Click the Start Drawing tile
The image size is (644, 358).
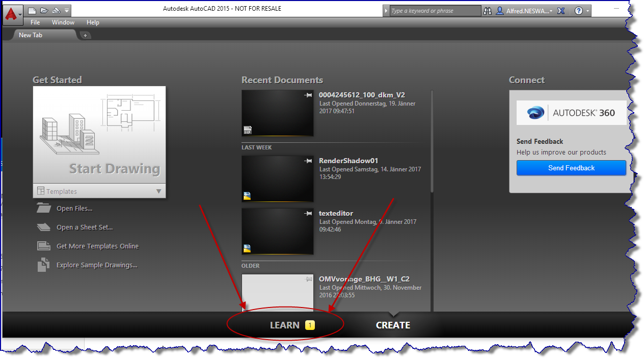tap(99, 135)
